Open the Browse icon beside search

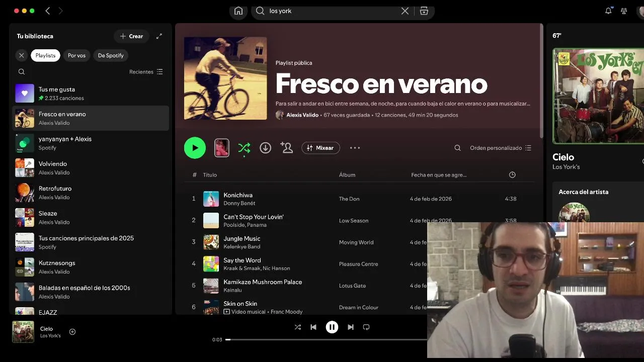click(424, 11)
